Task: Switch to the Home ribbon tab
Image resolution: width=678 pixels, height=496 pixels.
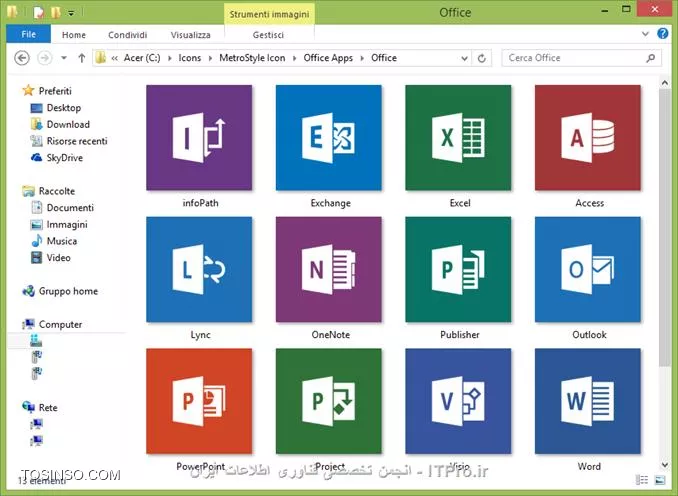Action: point(74,35)
